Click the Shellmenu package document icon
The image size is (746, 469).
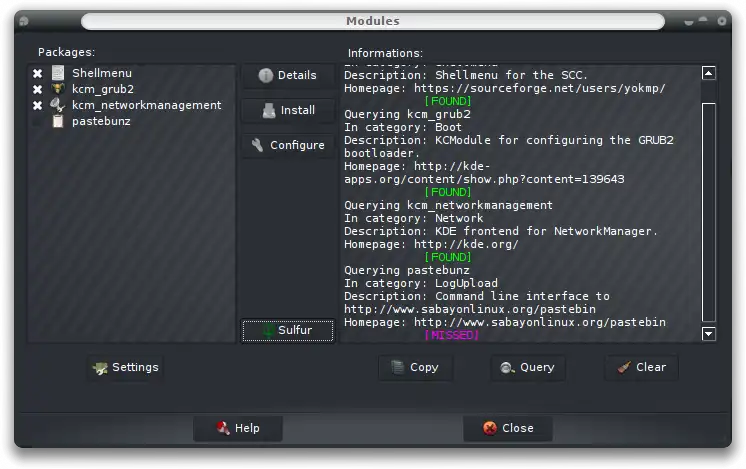coord(58,73)
